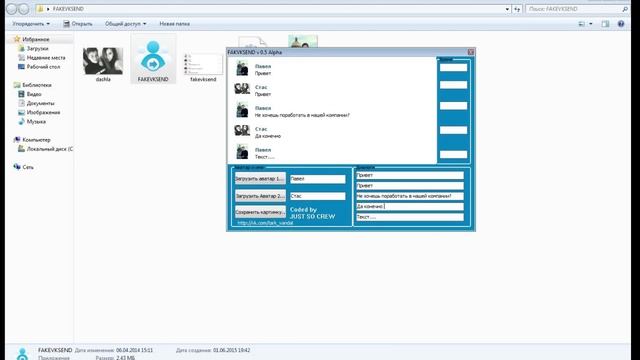
Task: Open the Упорядочить menu
Action: click(x=31, y=24)
